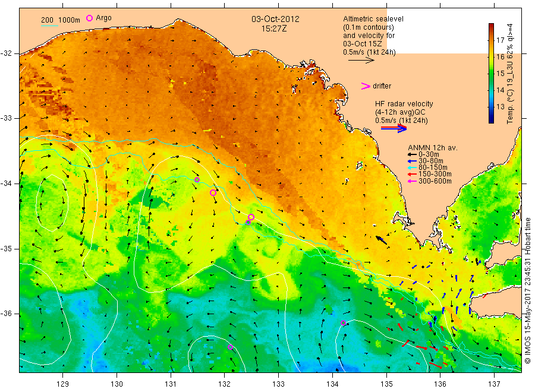Viewport: 535px width, 392px height.
Task: Click the time label 15:27Z
Action: pos(274,29)
